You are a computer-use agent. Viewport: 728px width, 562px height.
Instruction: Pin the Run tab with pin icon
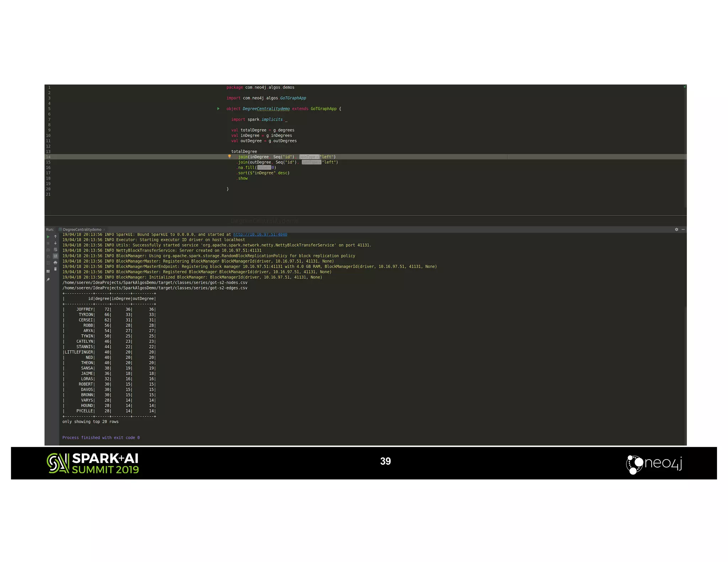click(x=48, y=280)
